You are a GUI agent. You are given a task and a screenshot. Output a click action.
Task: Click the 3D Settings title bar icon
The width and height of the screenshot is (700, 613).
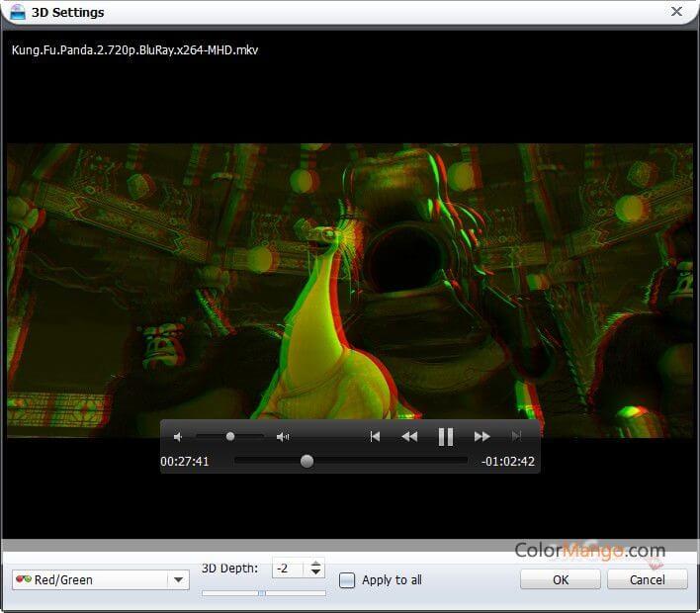pyautogui.click(x=17, y=12)
